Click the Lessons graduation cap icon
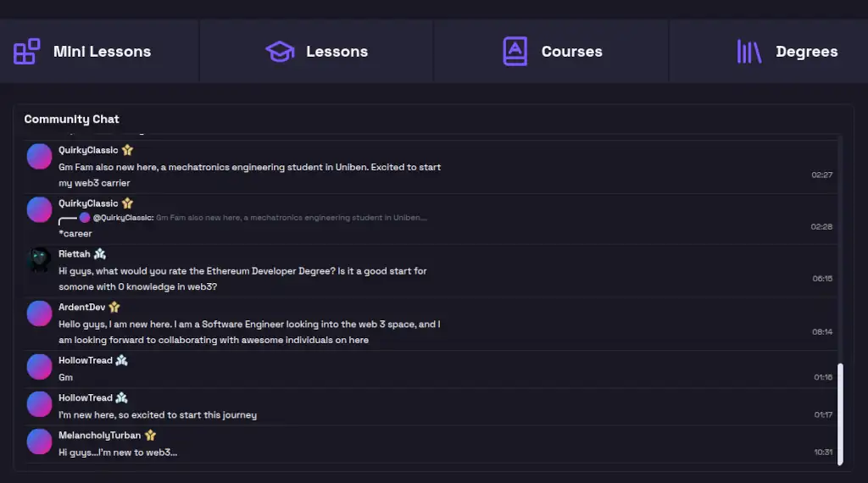 280,52
